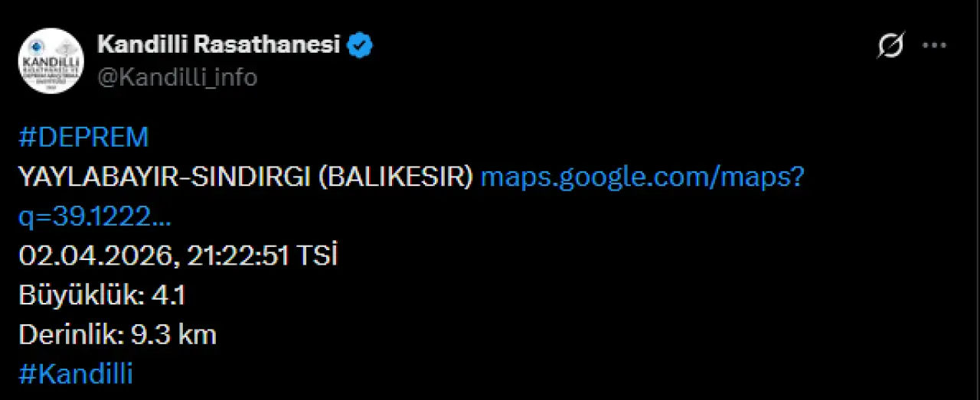The height and width of the screenshot is (400, 980).
Task: Click the blue verified badge
Action: [361, 45]
